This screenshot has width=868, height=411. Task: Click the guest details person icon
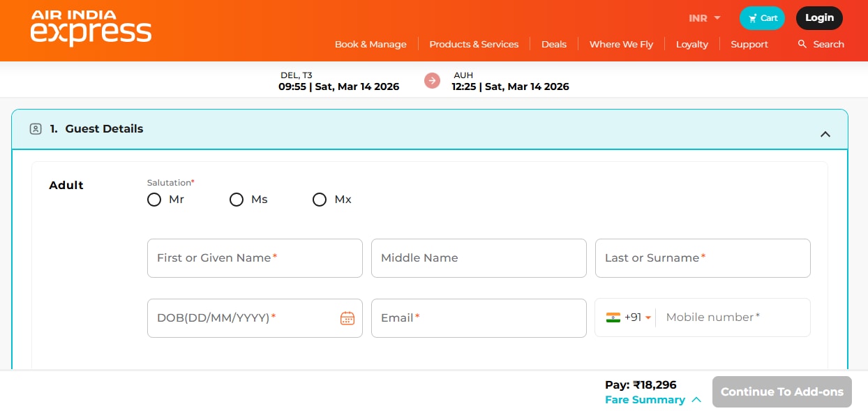36,129
